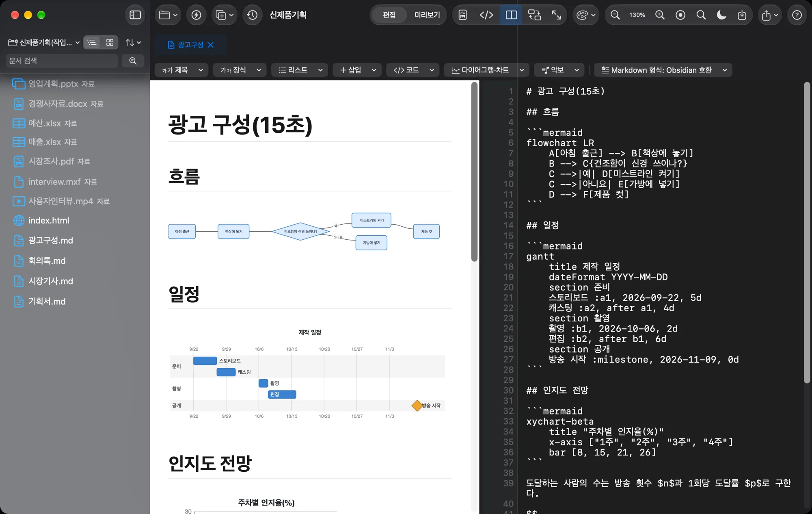Screen dimensions: 812x514
Task: Open 회의록.md in file list
Action: tap(47, 260)
